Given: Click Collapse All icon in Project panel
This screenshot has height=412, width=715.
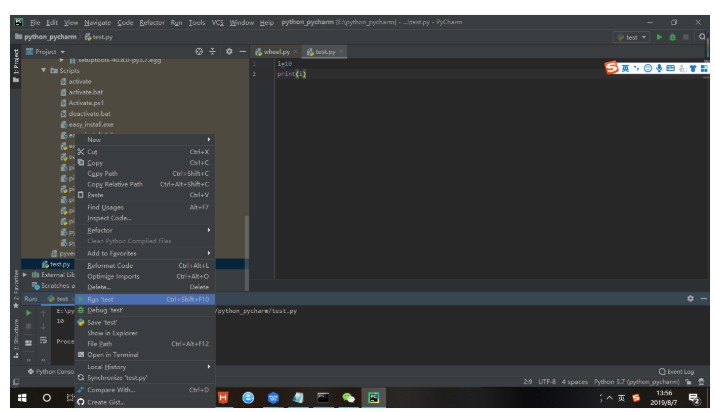Looking at the screenshot, I should pos(213,51).
